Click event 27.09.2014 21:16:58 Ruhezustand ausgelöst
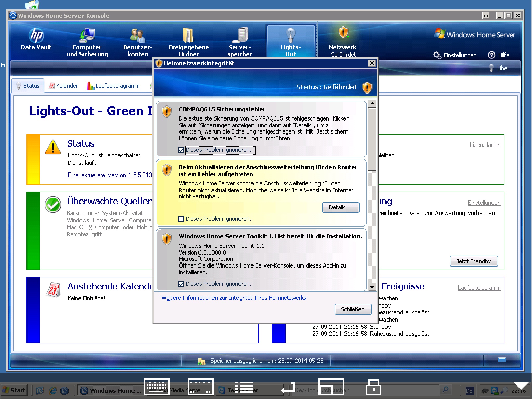Viewport: 532px width, 399px height. pyautogui.click(x=371, y=334)
